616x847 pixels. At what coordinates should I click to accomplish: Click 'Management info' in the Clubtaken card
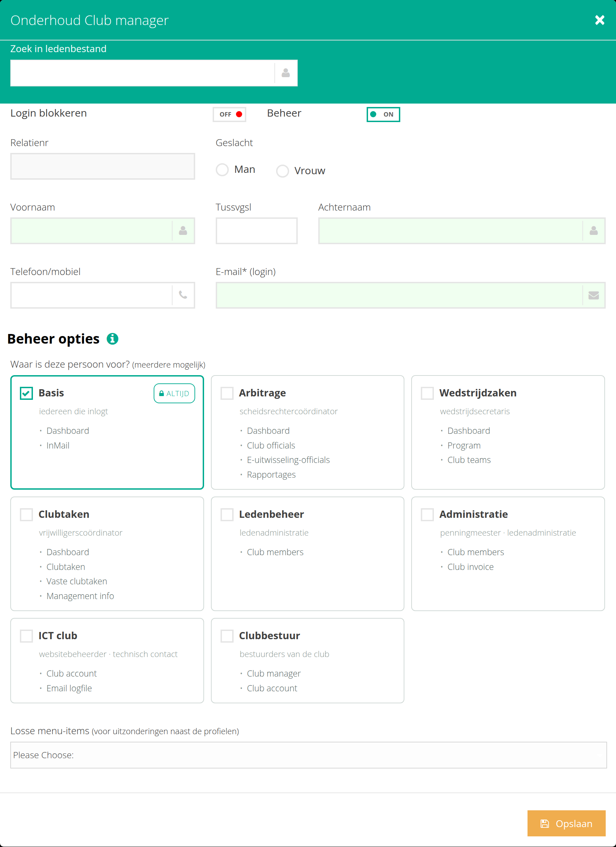tap(80, 596)
